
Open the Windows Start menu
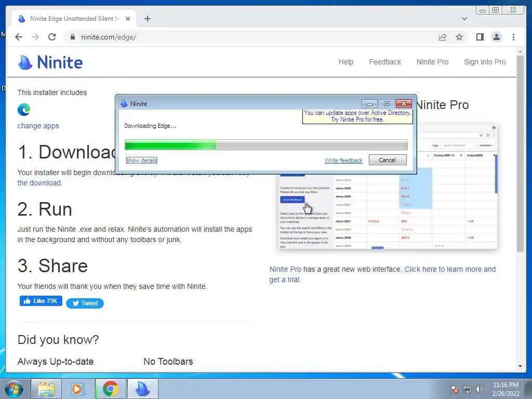click(14, 389)
